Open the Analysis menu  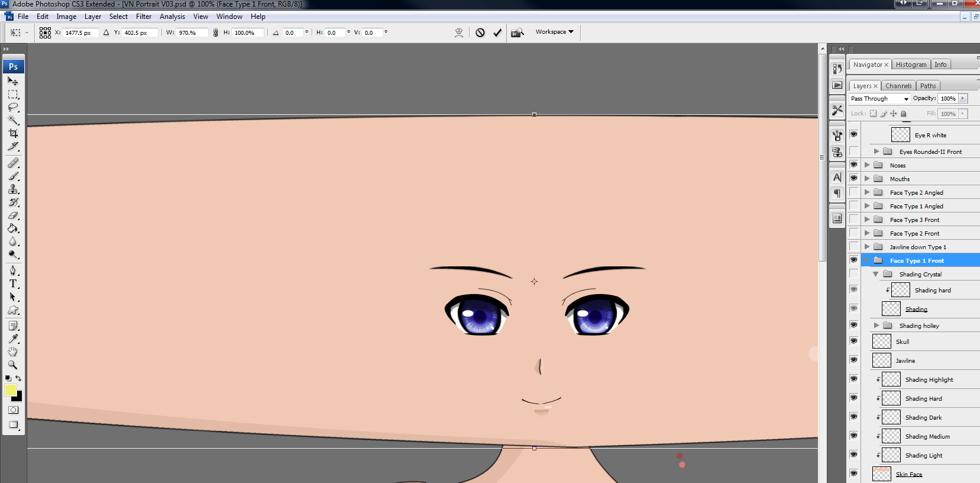pos(172,17)
